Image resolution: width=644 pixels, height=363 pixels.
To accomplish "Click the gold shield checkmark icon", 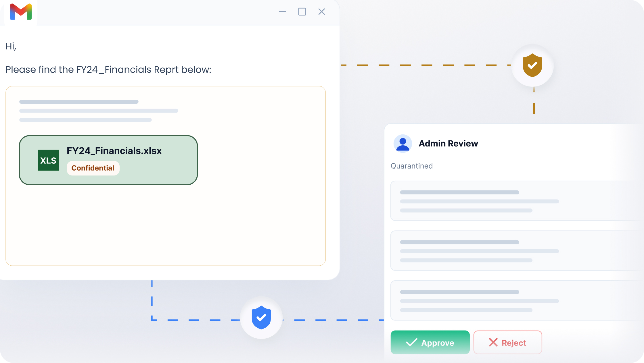I will point(532,65).
